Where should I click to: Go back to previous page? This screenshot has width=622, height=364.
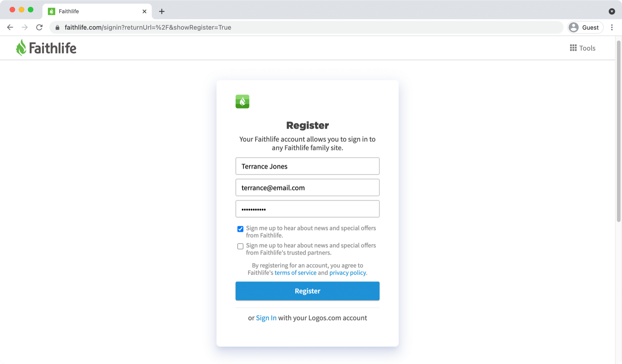[10, 27]
